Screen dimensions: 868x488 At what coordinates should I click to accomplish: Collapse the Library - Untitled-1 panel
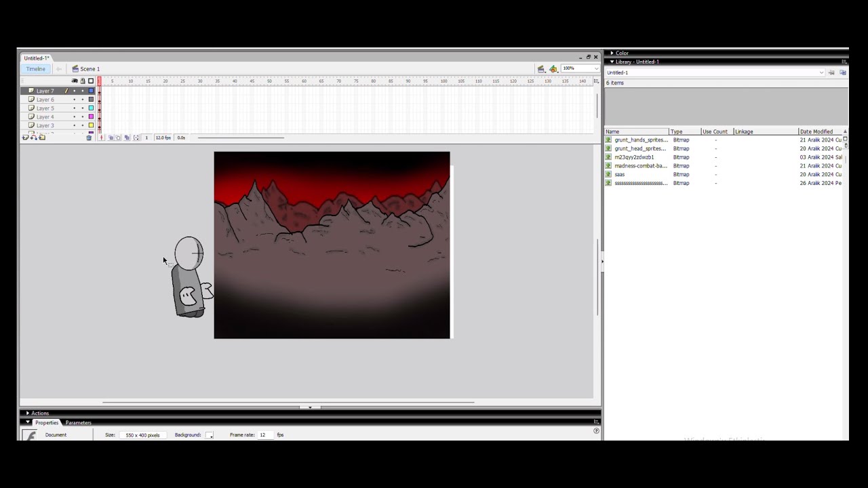point(612,62)
